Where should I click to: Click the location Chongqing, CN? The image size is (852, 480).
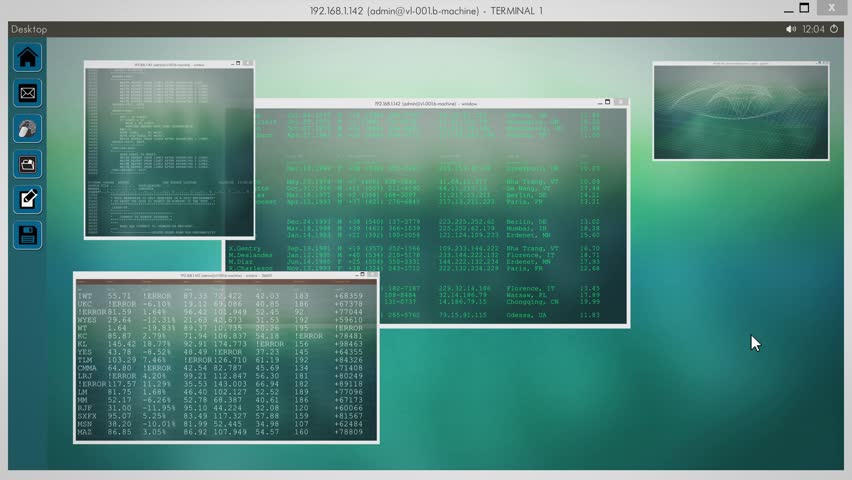(532, 302)
